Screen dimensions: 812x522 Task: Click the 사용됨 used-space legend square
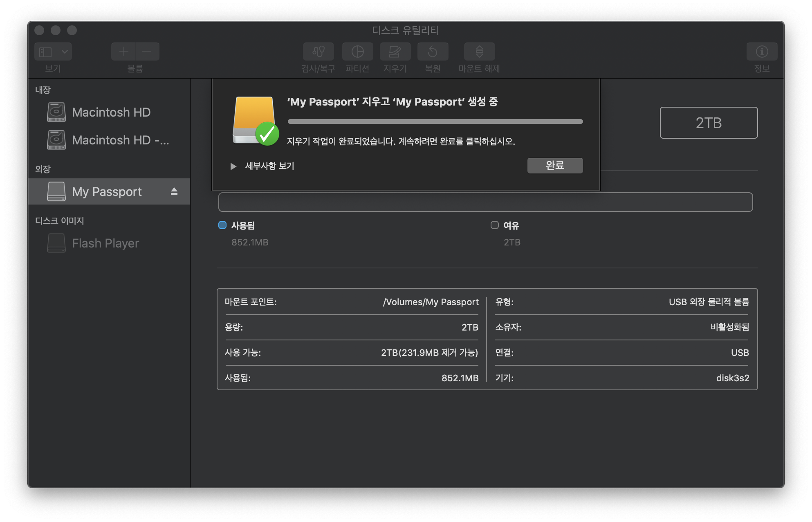pos(222,225)
